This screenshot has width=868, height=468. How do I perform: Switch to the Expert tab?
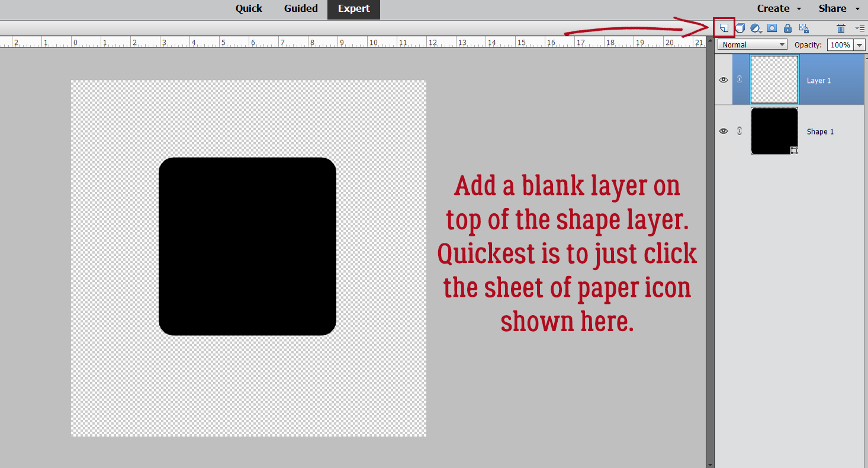(x=354, y=9)
